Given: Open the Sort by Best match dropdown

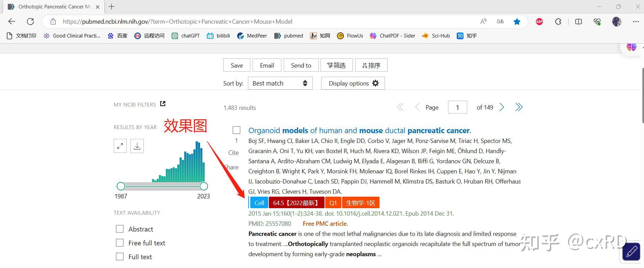Looking at the screenshot, I should [x=280, y=83].
